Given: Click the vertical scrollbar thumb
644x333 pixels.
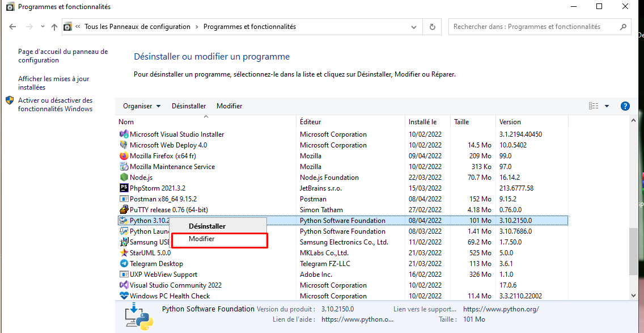Looking at the screenshot, I should 633,251.
